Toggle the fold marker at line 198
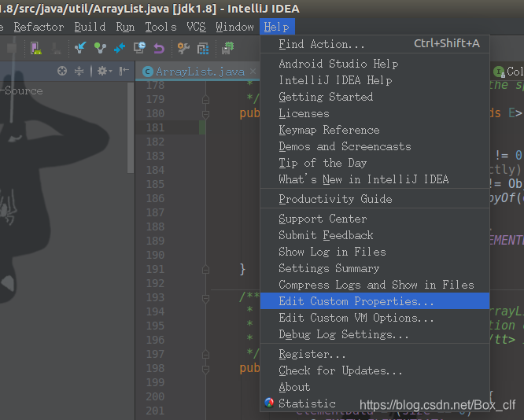Screen dimensions: 524x420 (205, 369)
